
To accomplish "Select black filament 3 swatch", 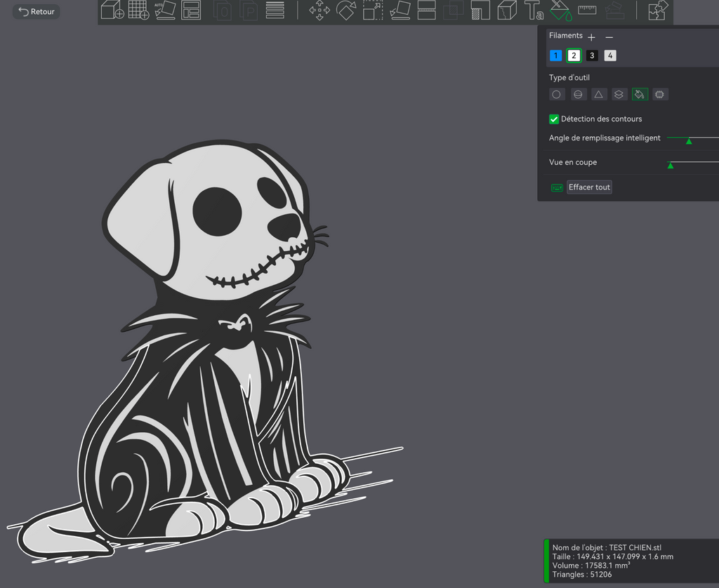I will [592, 55].
